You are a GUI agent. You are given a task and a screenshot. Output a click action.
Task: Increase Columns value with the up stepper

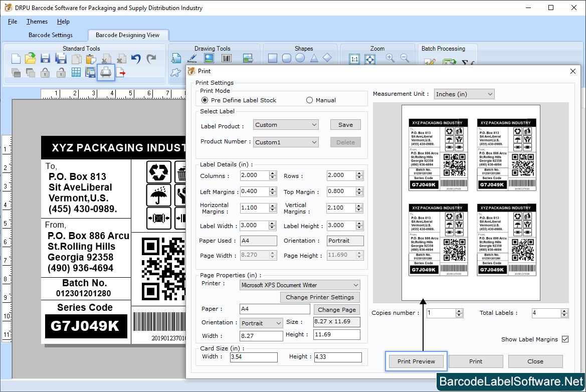tap(273, 173)
